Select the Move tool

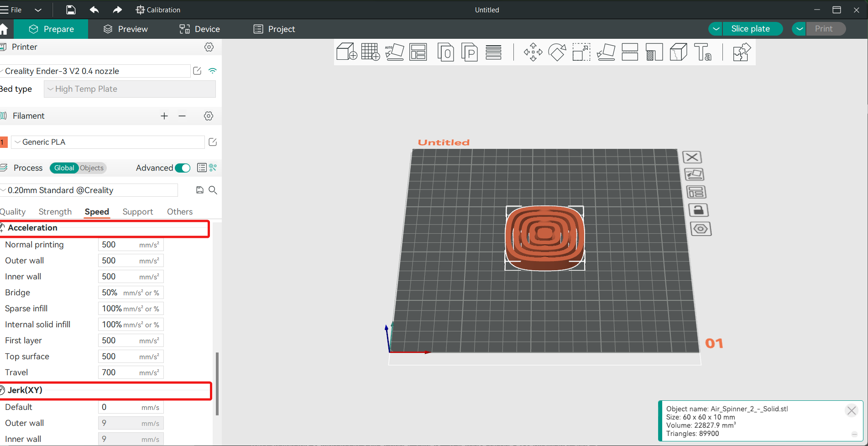coord(533,52)
